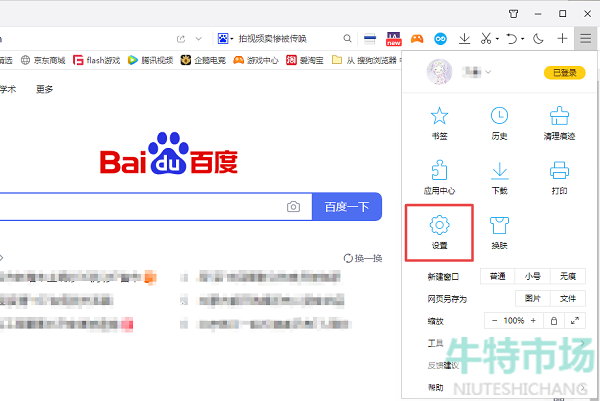Open the downloads arrow icon in toolbar
The width and height of the screenshot is (600, 401).
pyautogui.click(x=464, y=38)
